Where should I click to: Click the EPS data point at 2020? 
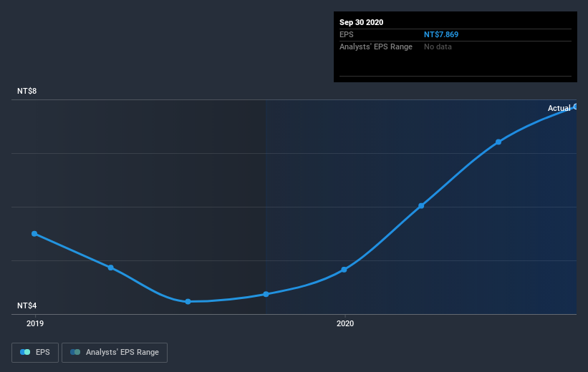coord(344,270)
